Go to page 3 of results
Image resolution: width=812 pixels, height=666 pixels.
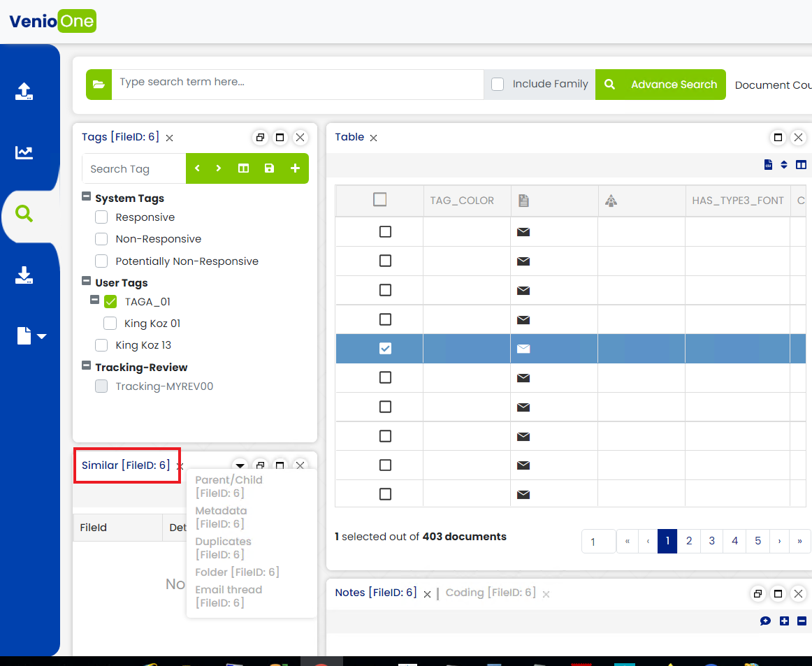[x=711, y=541]
